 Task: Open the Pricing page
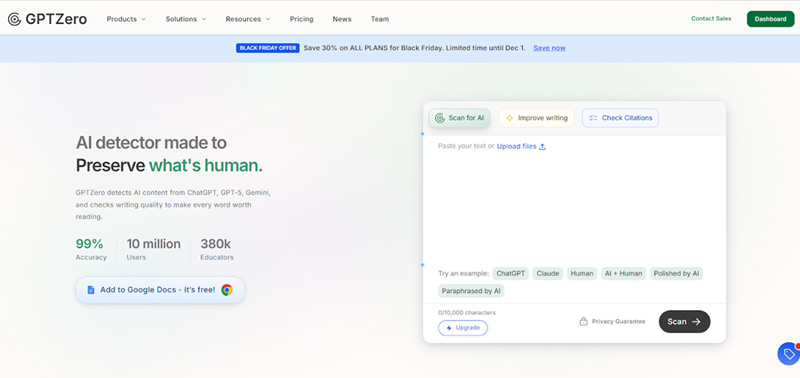tap(302, 19)
